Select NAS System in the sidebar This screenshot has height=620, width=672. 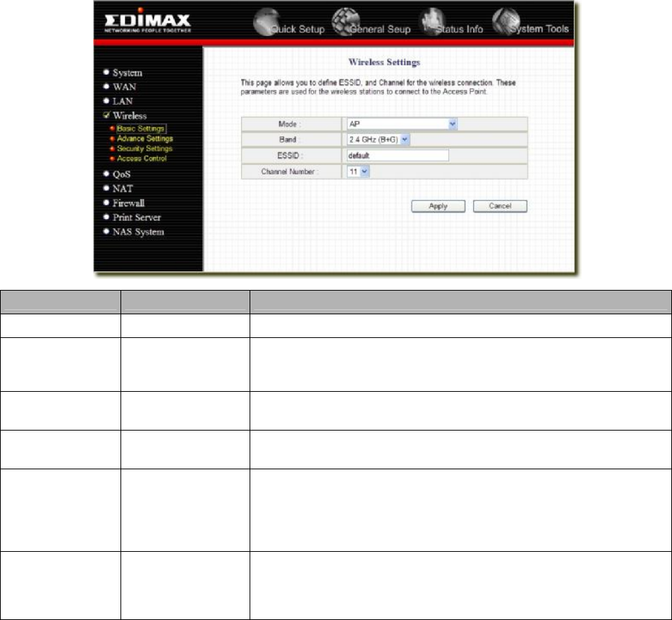(x=138, y=232)
